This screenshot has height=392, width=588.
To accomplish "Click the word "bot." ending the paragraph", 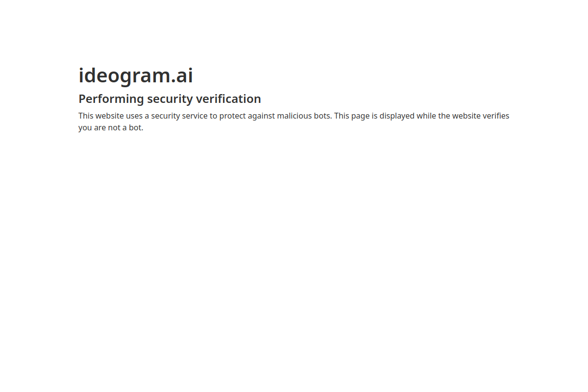I will click(x=136, y=128).
